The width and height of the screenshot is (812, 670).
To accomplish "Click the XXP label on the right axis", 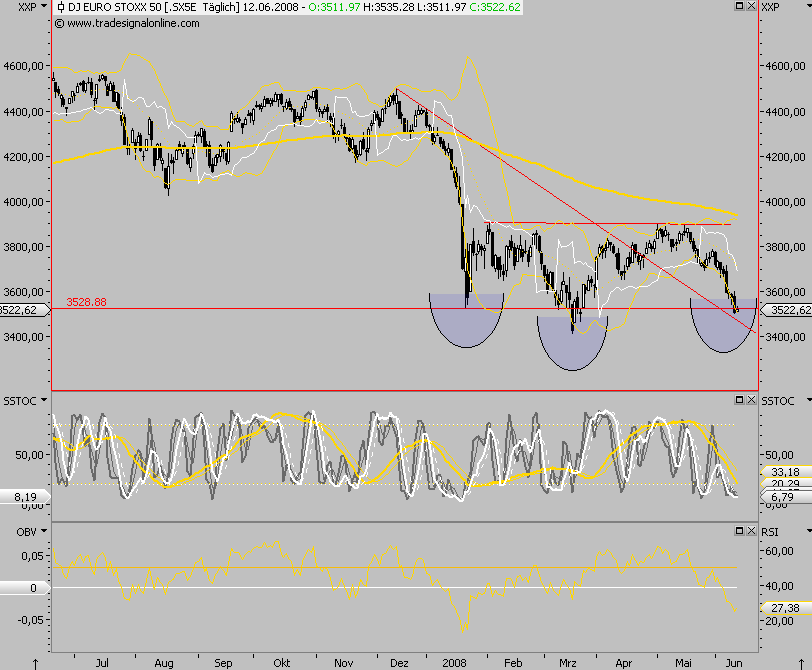I will [x=770, y=7].
